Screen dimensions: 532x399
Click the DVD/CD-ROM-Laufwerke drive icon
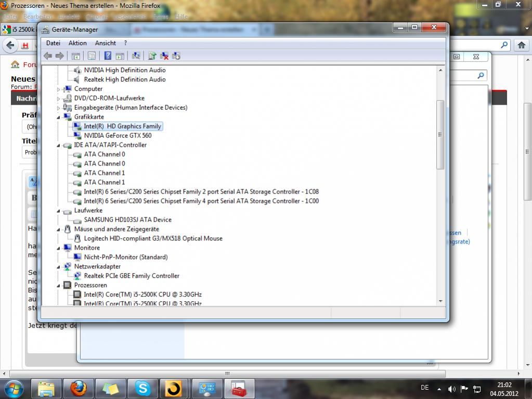68,98
